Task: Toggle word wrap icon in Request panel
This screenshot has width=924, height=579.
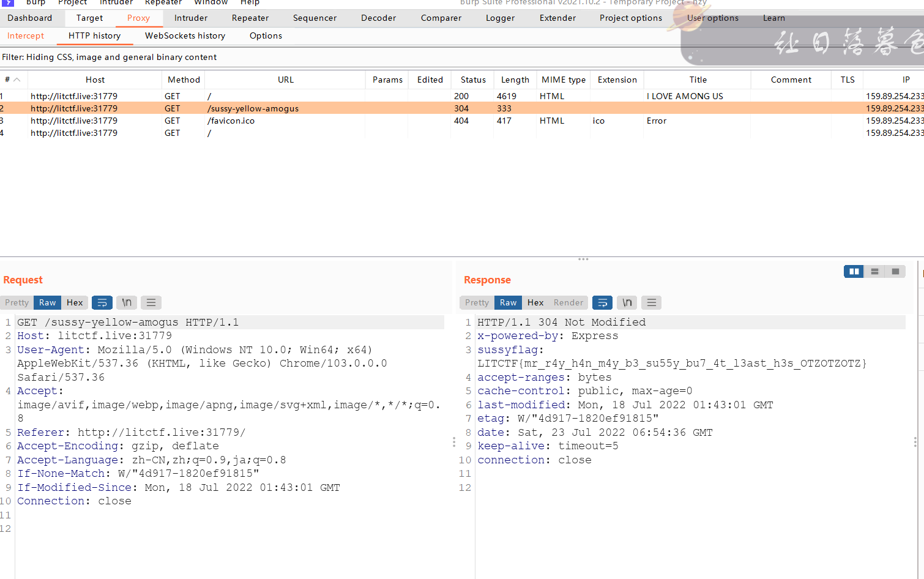Action: point(102,302)
